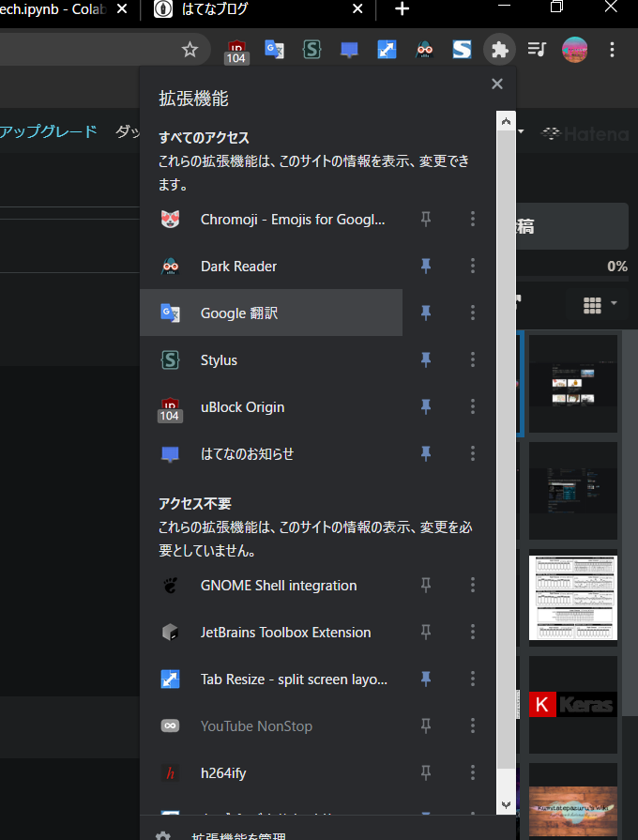Click the scrollbar up arrow in extensions panel

[x=507, y=122]
